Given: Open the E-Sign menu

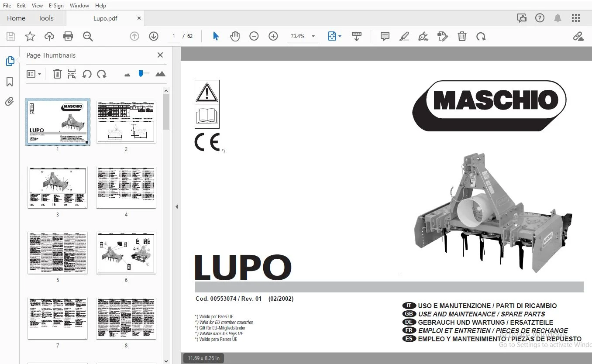Looking at the screenshot, I should (56, 5).
